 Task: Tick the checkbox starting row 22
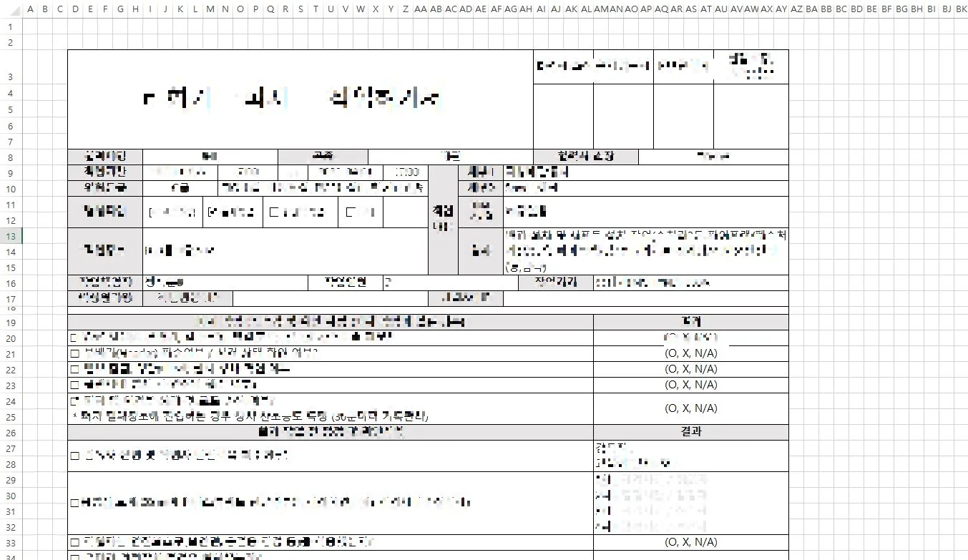point(74,369)
